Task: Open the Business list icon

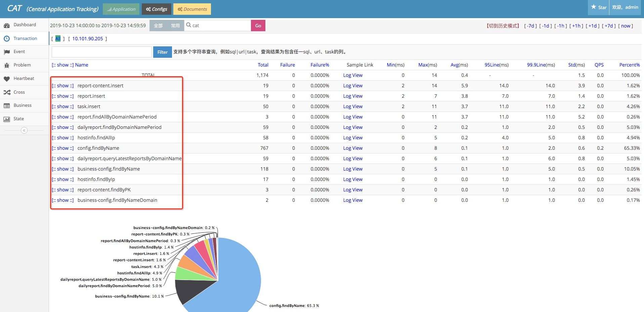Action: tap(7, 106)
